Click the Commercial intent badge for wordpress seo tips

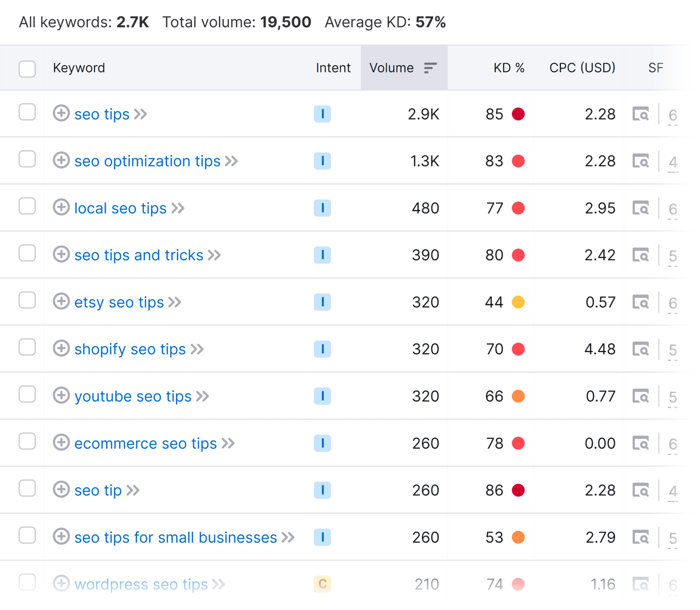pos(322,584)
